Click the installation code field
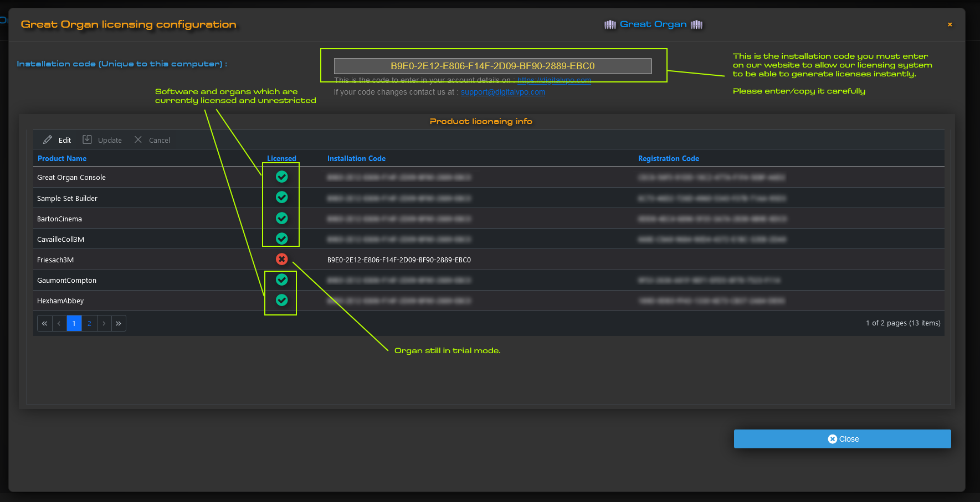The height and width of the screenshot is (502, 980). pyautogui.click(x=492, y=66)
